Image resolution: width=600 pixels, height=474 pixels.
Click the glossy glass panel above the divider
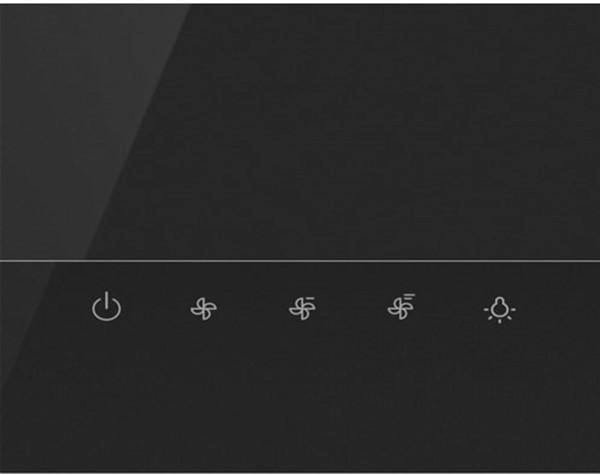click(300, 132)
